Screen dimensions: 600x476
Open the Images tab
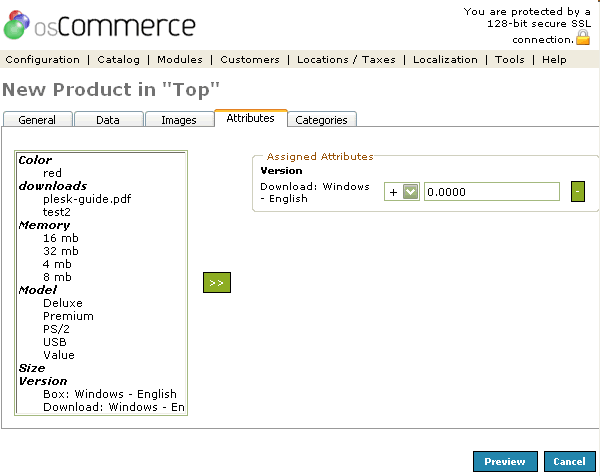179,120
